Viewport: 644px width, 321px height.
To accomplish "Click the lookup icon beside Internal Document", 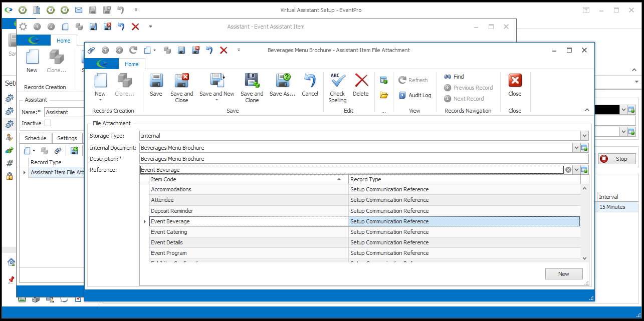I will 584,148.
